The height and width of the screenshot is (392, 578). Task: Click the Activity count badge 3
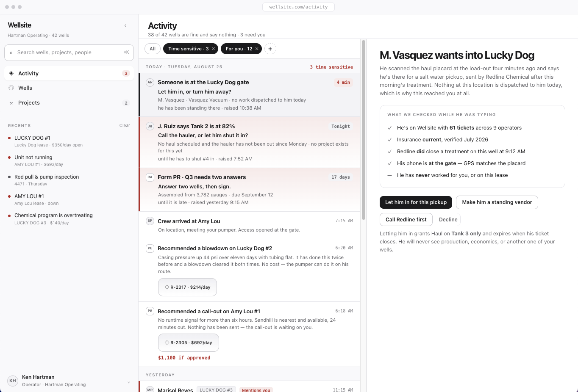pyautogui.click(x=126, y=73)
